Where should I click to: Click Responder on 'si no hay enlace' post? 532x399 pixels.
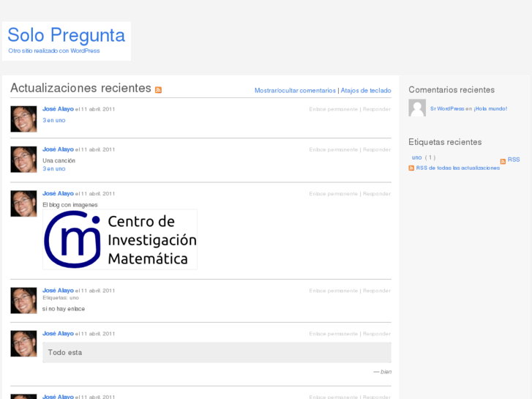[x=377, y=291]
